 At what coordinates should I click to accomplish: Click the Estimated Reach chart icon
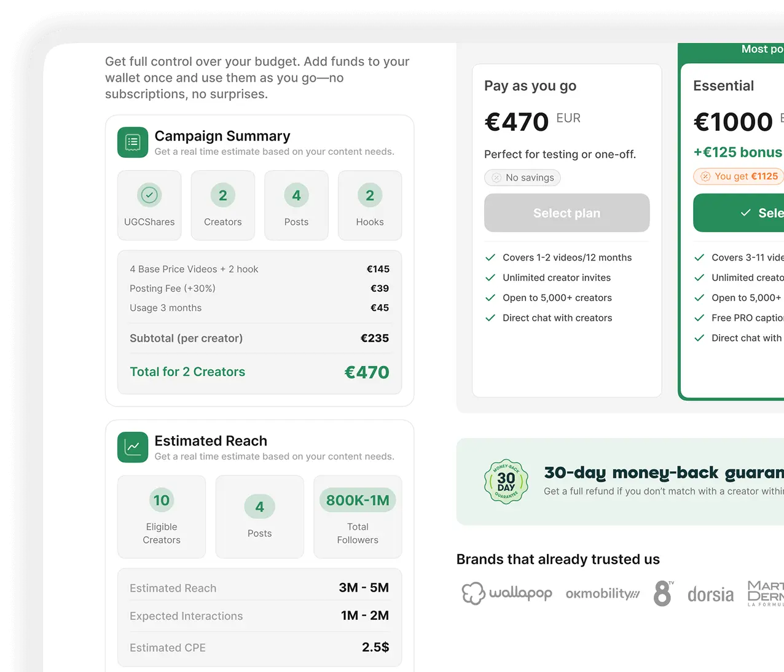133,447
